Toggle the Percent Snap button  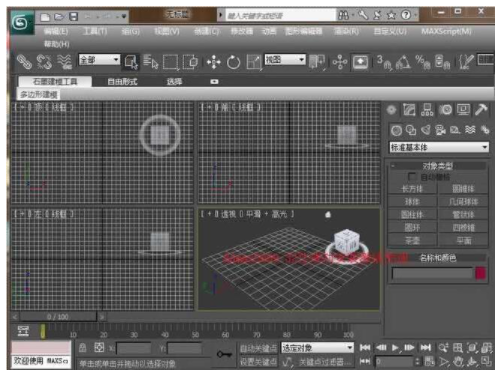[423, 62]
